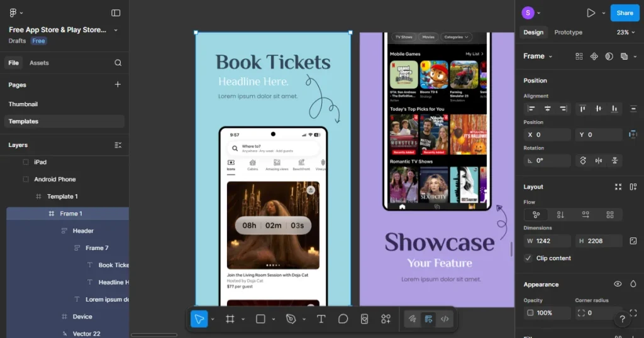Open the File tab

[14, 63]
